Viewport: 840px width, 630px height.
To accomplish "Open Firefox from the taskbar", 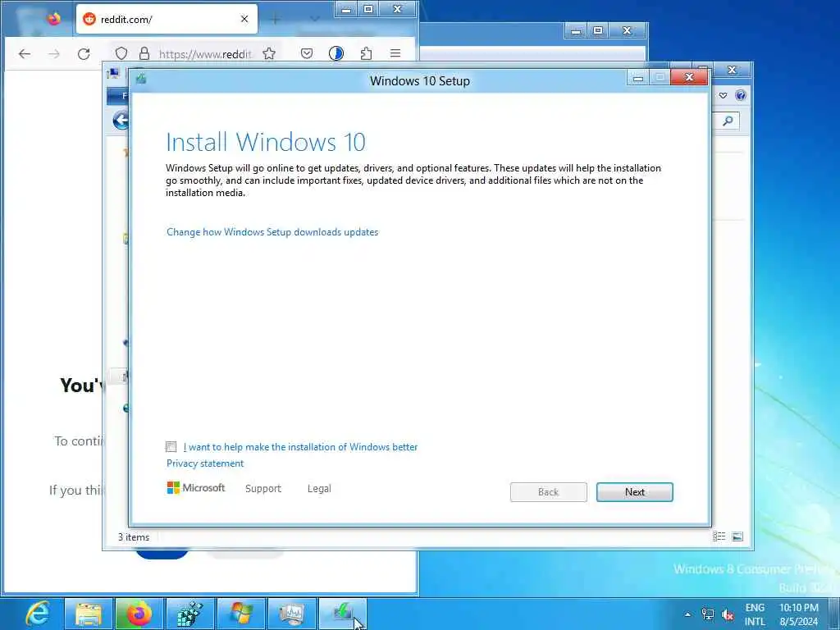I will (139, 614).
